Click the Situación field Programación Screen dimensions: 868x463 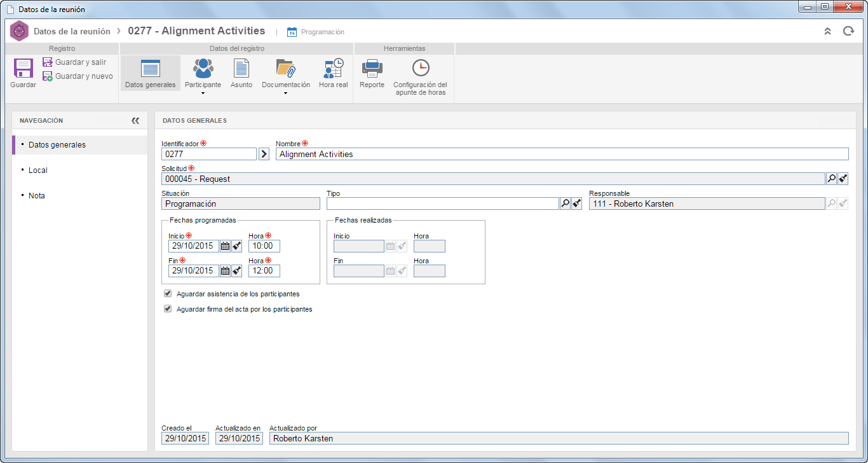point(241,204)
